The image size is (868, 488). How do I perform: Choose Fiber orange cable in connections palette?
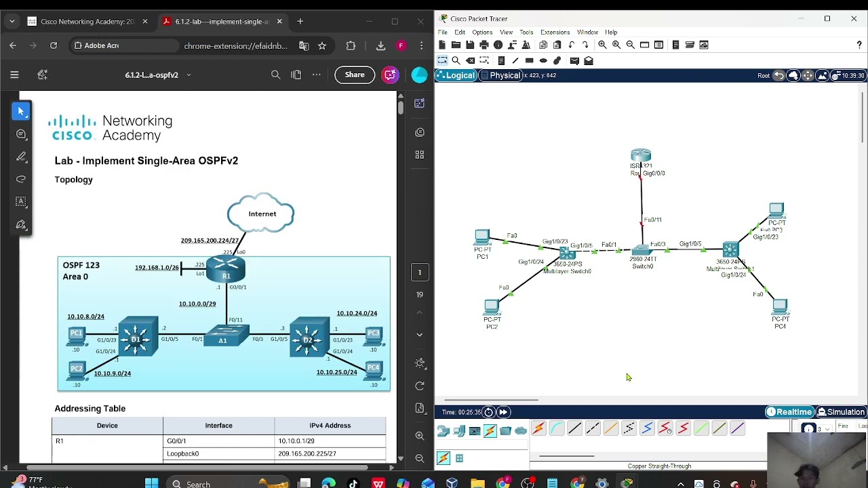611,428
